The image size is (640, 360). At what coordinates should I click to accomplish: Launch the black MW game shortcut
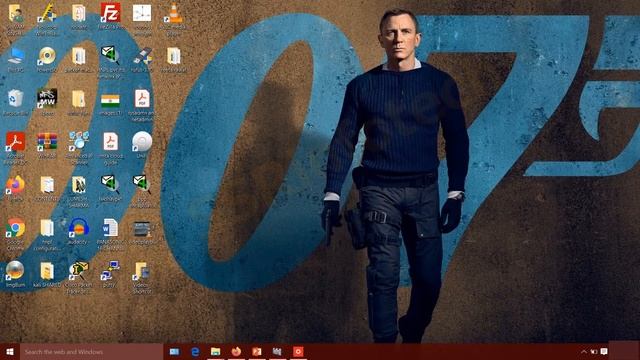pos(47,103)
